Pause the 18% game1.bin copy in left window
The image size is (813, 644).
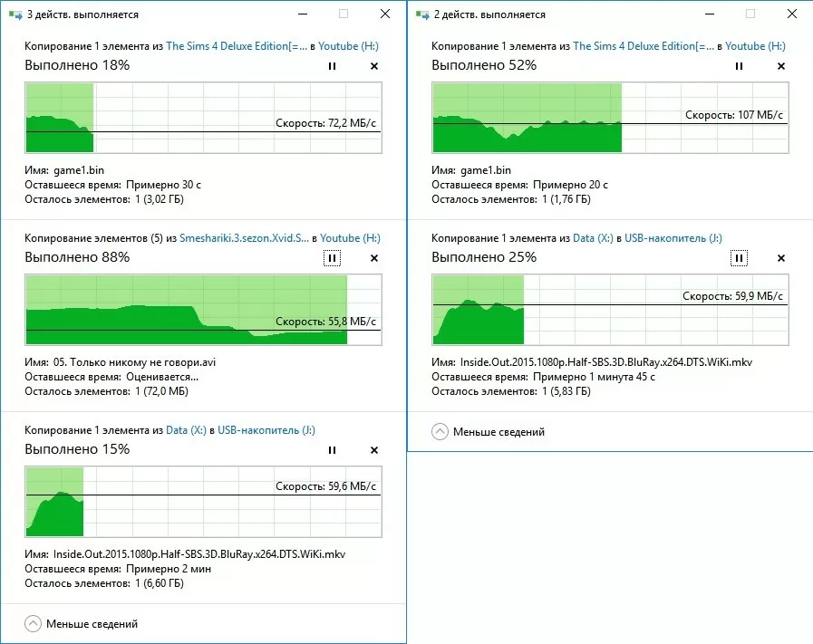click(332, 66)
